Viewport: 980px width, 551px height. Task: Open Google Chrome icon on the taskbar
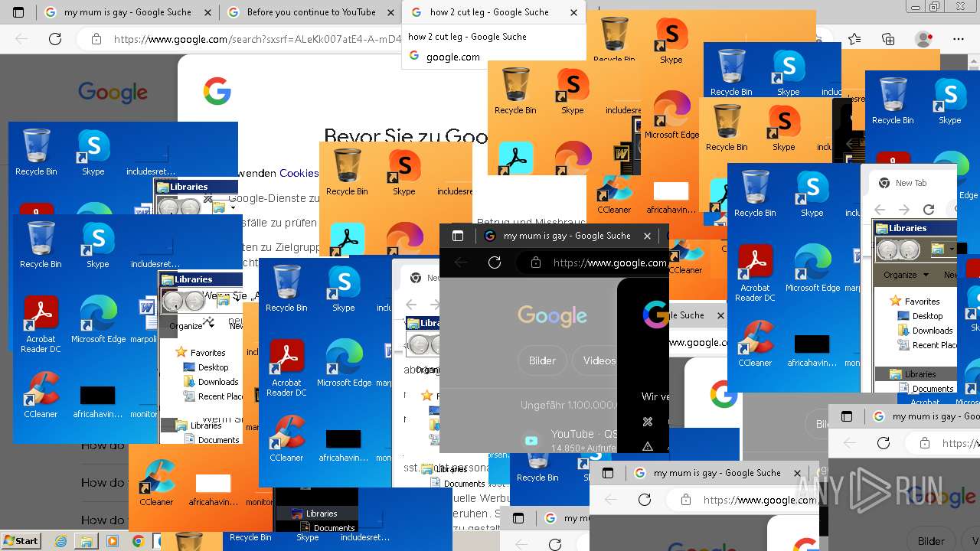pos(138,541)
